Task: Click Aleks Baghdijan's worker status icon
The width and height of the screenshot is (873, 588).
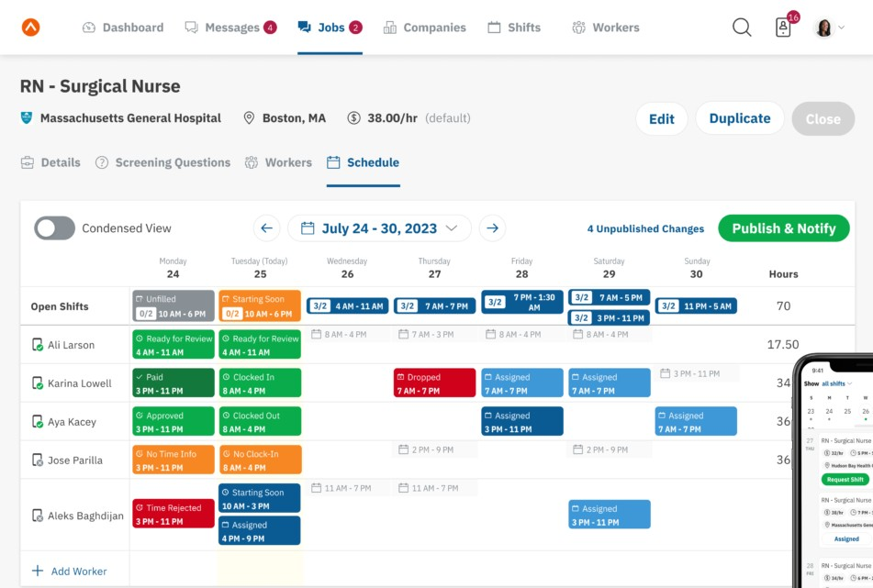Action: click(38, 516)
